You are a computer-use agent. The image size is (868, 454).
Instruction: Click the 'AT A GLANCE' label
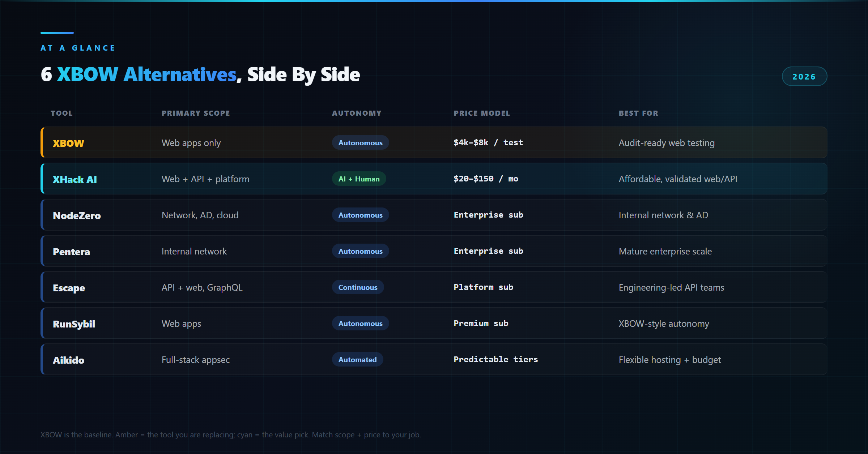coord(78,48)
